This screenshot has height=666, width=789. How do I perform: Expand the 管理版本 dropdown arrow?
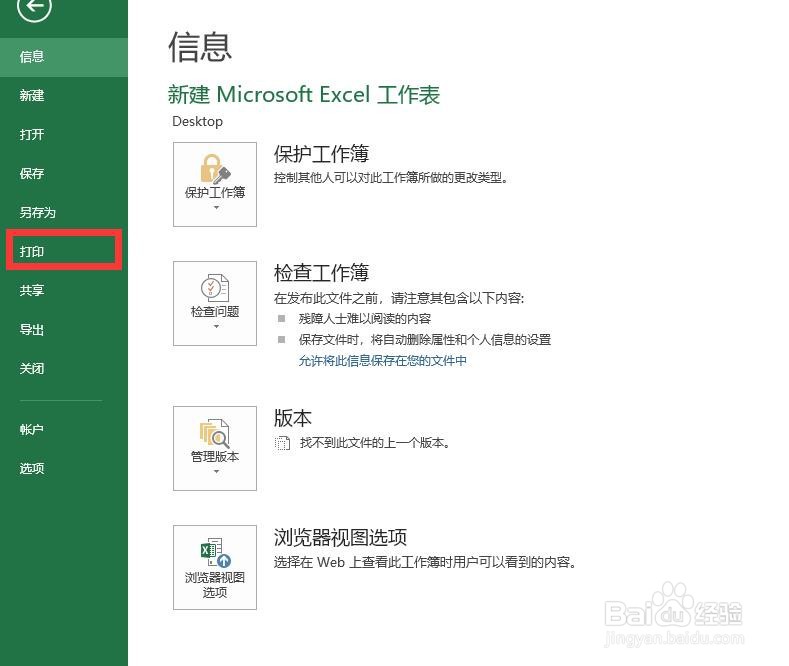[216, 471]
